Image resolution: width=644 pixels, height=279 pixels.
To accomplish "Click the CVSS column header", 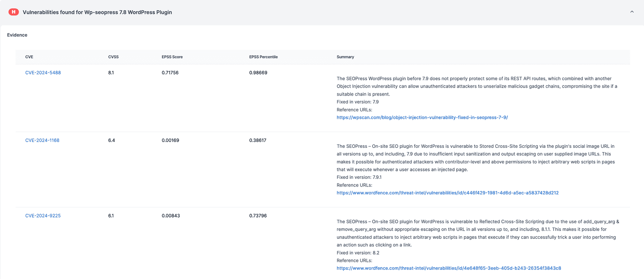I will [x=113, y=57].
